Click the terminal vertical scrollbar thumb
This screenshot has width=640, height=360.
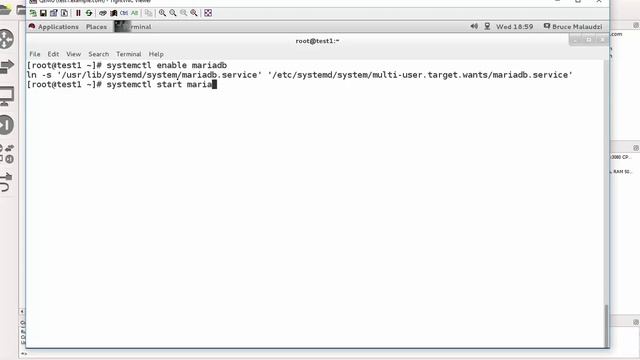click(x=606, y=326)
